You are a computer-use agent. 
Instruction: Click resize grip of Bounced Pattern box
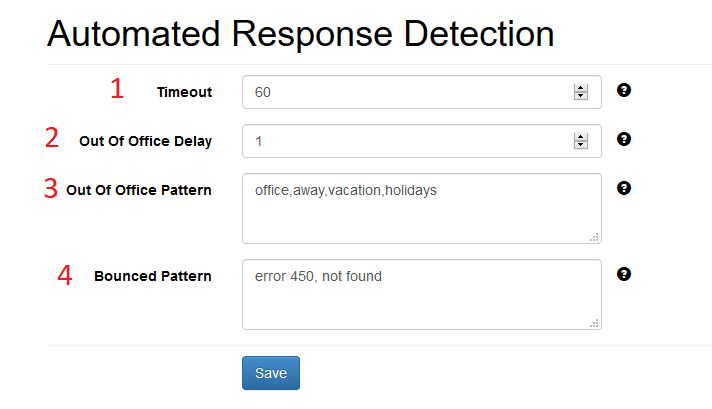[x=594, y=323]
